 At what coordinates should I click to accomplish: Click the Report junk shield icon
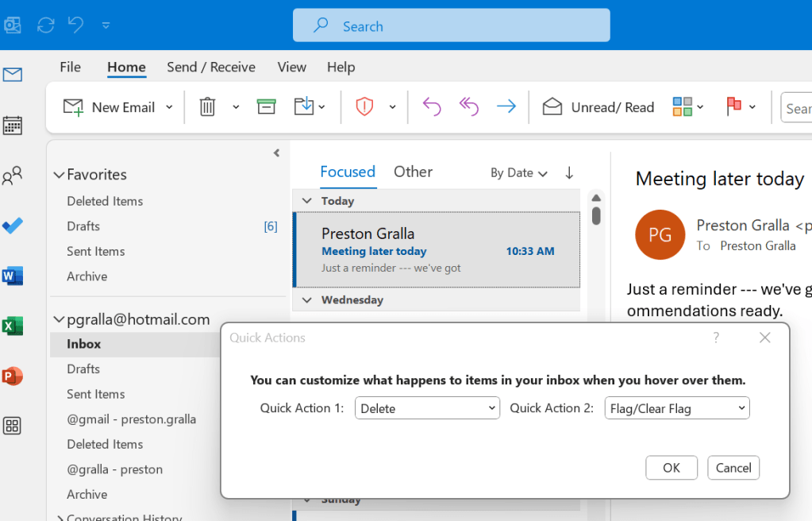[364, 106]
